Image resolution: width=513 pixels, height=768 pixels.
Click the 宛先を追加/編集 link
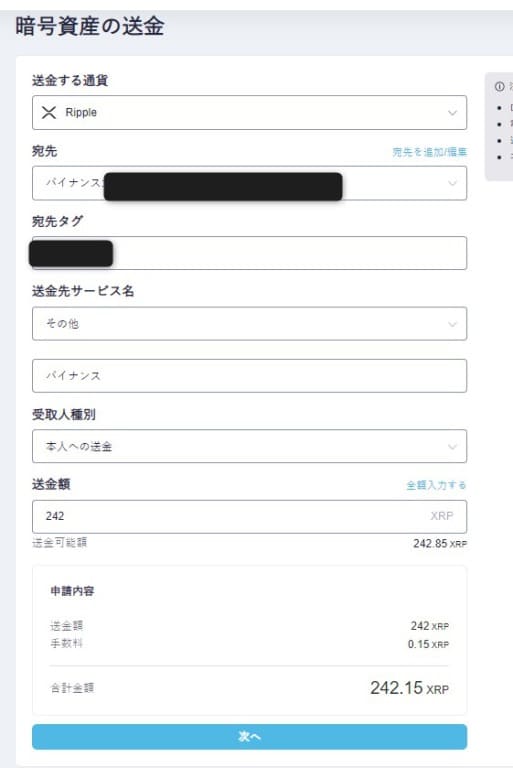(x=430, y=152)
